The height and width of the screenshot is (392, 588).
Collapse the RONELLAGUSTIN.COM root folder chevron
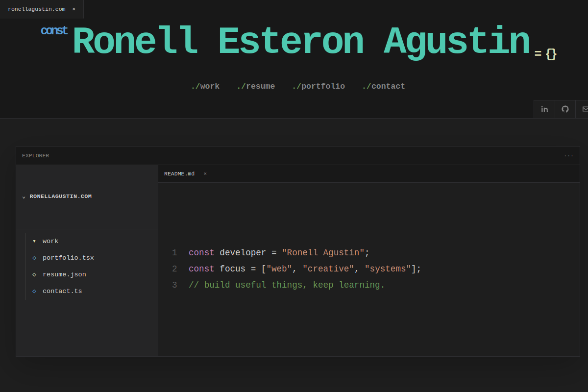pyautogui.click(x=24, y=196)
